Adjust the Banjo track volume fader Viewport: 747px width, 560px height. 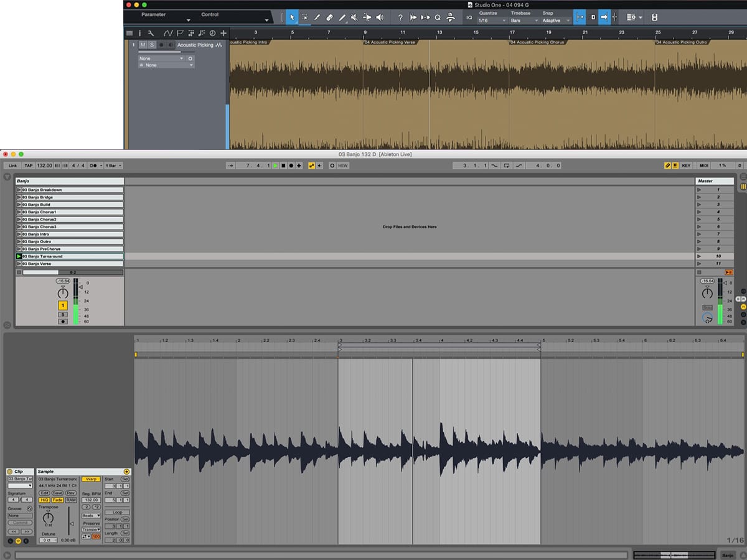point(80,287)
